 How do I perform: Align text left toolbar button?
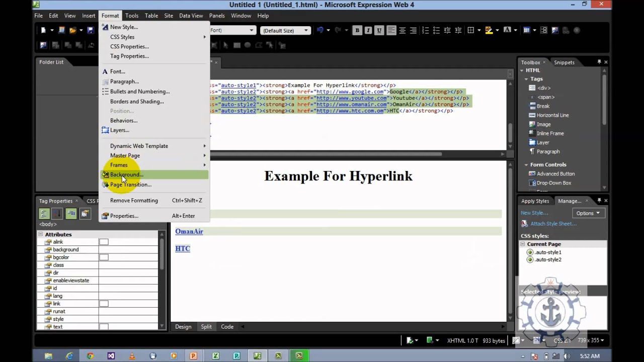(x=391, y=30)
